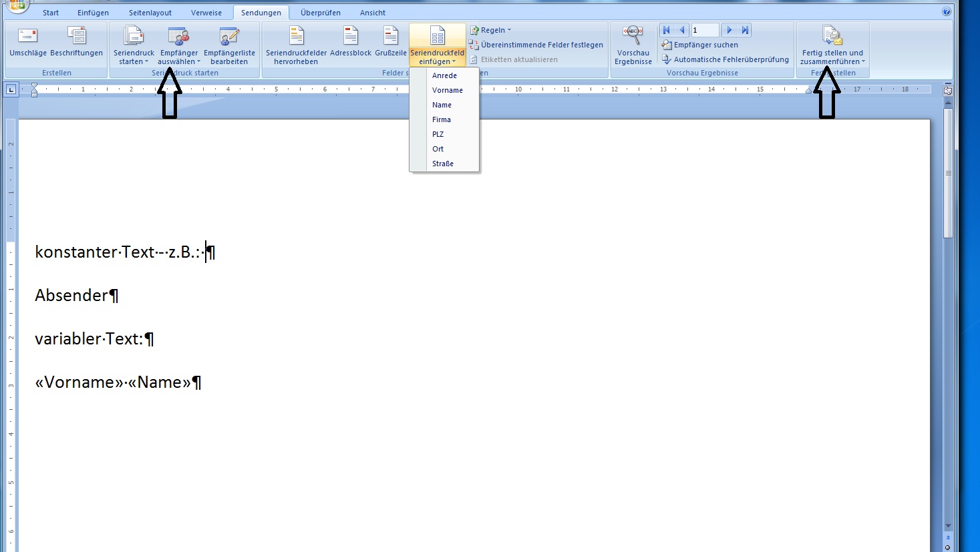Switch to the Einfügen tab
This screenshot has width=980, height=552.
point(93,13)
